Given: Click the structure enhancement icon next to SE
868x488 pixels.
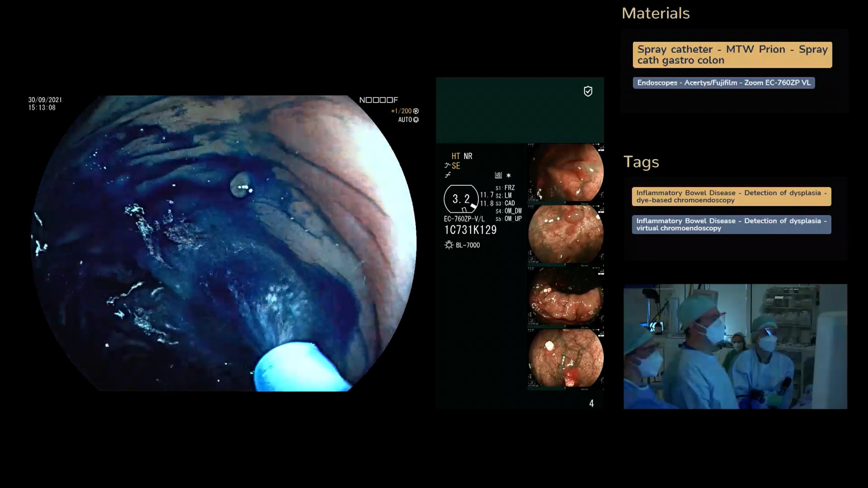Looking at the screenshot, I should tap(447, 166).
